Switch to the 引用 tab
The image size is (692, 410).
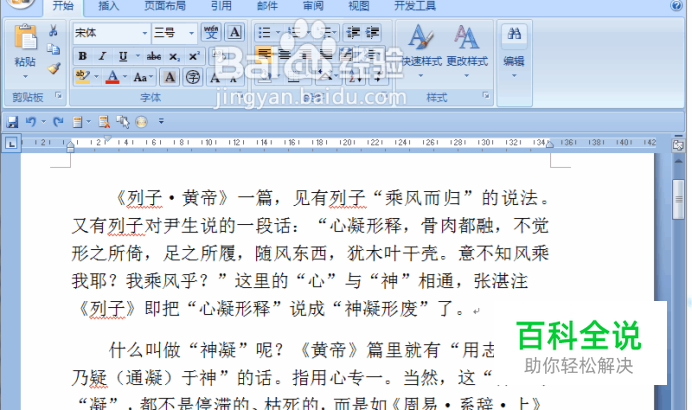[x=221, y=6]
